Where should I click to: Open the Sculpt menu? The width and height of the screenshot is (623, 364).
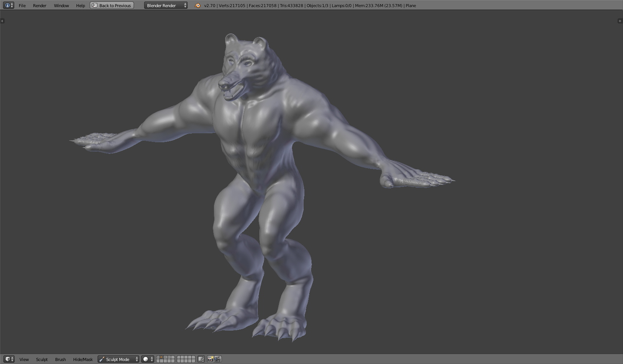pos(42,359)
